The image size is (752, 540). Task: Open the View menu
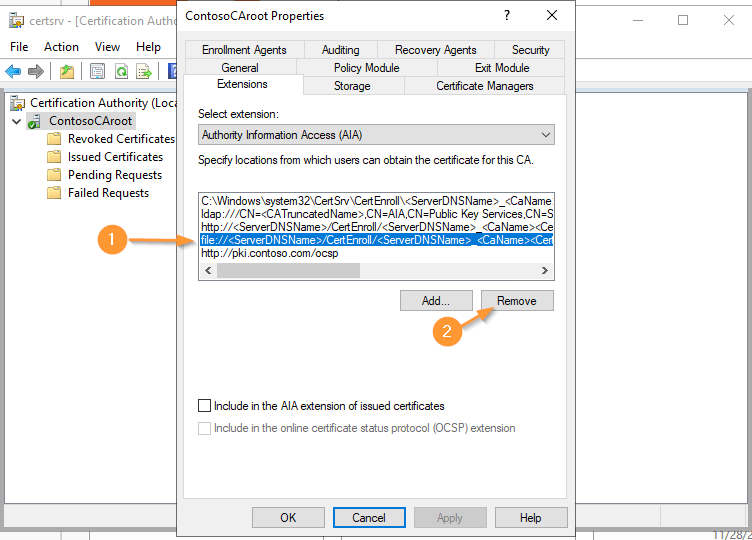click(107, 47)
